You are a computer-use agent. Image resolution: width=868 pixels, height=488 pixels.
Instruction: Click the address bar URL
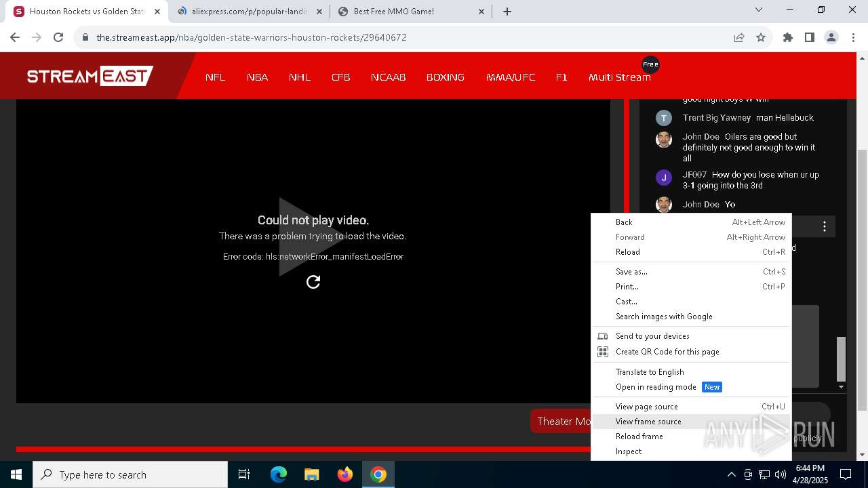[252, 37]
